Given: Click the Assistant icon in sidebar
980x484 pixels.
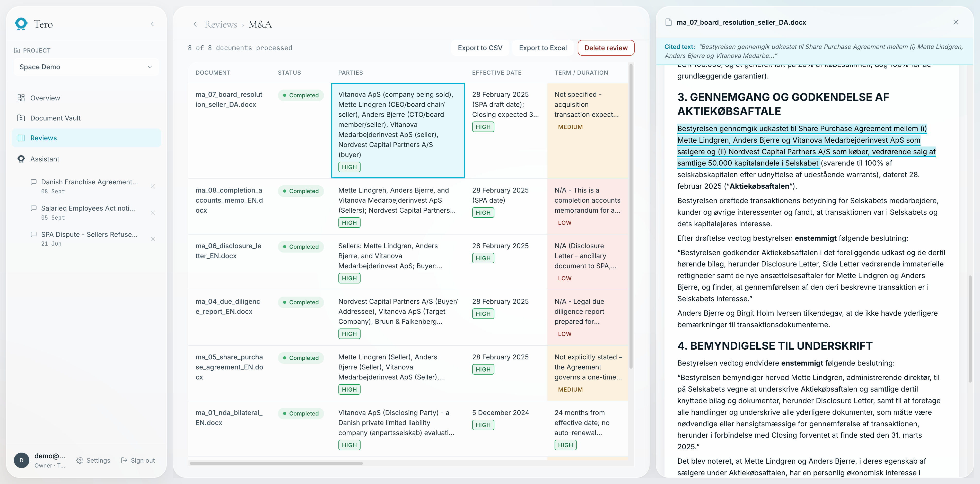Looking at the screenshot, I should pos(21,159).
